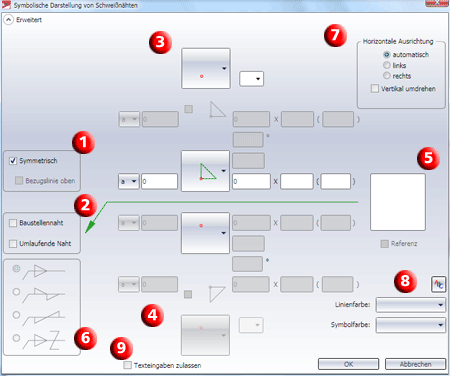
Task: Tick the Umlaufende Naht checkbox
Action: coord(13,244)
